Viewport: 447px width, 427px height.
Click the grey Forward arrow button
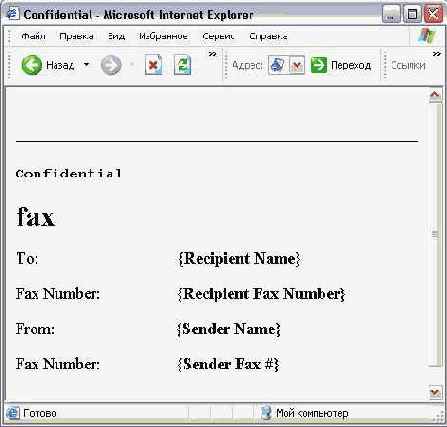click(x=111, y=65)
